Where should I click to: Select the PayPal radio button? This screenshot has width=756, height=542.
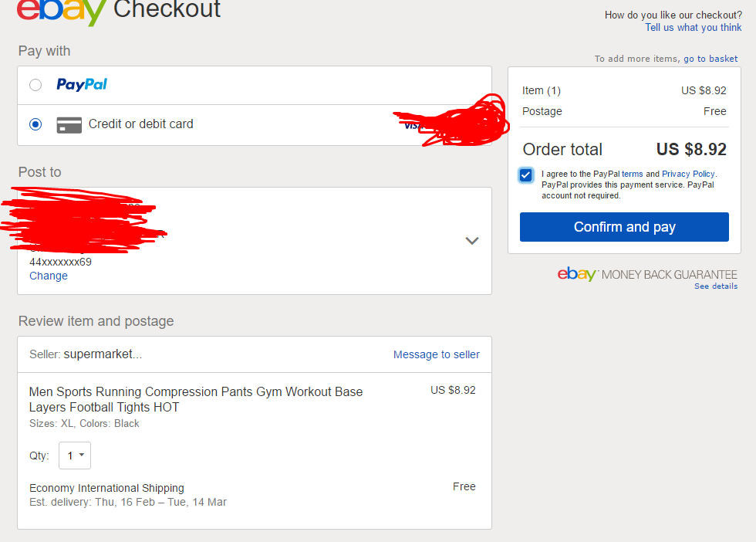click(x=35, y=86)
